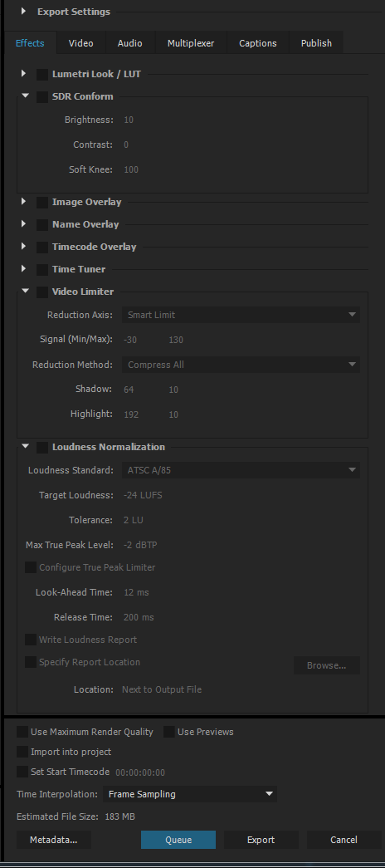Enable the Image Overlay checkbox
Screen dimensions: 385x868
(42, 203)
